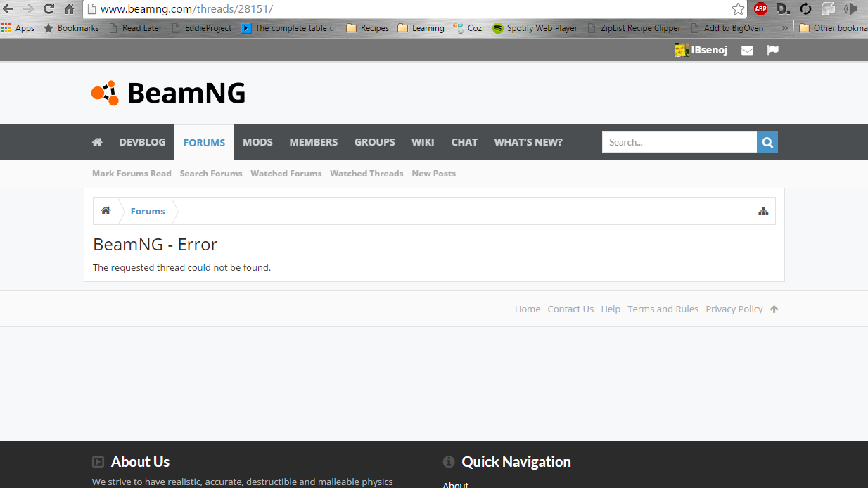Click the Contact Us footer link
This screenshot has height=488, width=868.
click(x=570, y=309)
